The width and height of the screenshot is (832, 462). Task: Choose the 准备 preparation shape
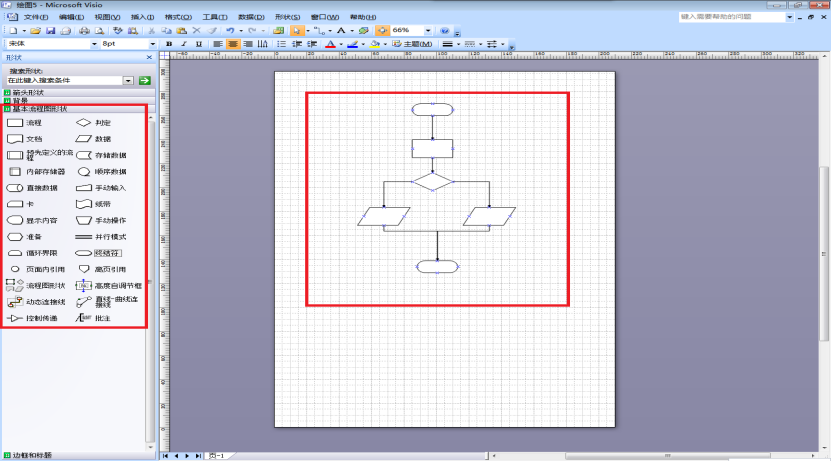(24, 237)
